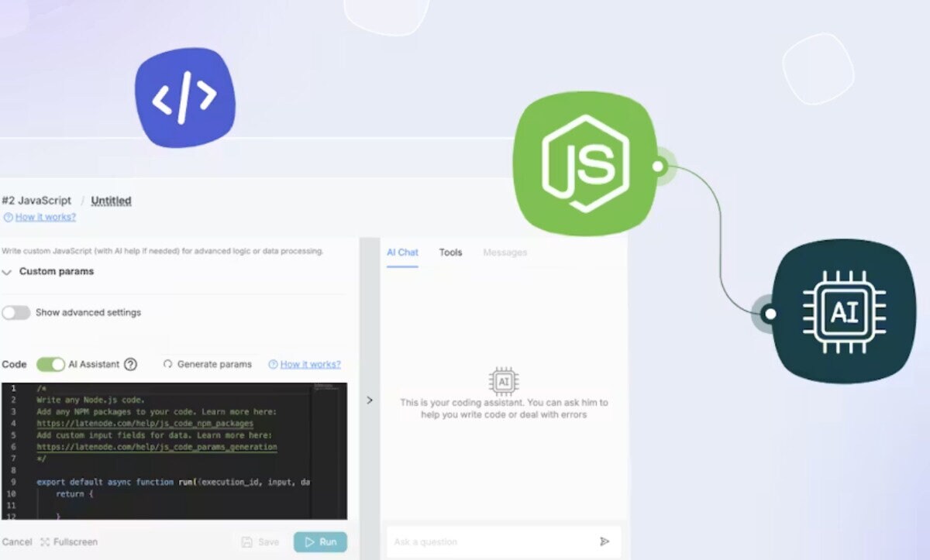Collapse side panel with the arrow handle
Image resolution: width=930 pixels, height=560 pixels.
pos(370,400)
